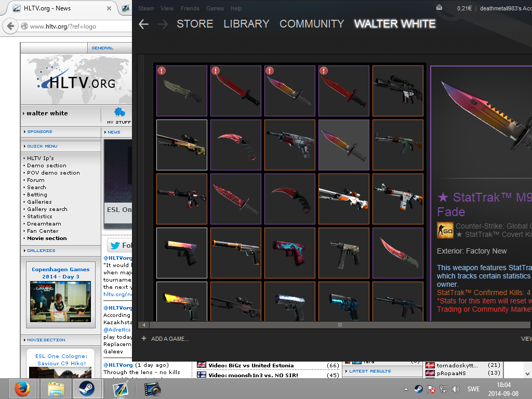Click Steam back navigation arrow
The width and height of the screenshot is (532, 399).
coord(143,24)
